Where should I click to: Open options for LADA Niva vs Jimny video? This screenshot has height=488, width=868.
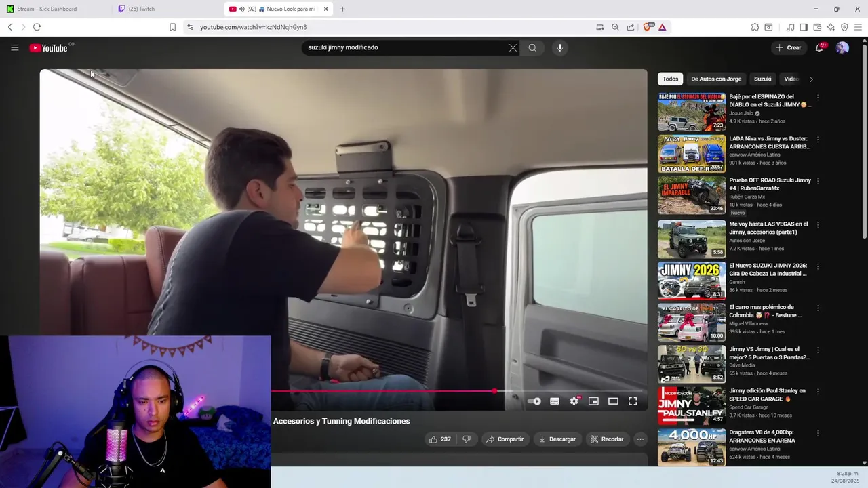[818, 140]
